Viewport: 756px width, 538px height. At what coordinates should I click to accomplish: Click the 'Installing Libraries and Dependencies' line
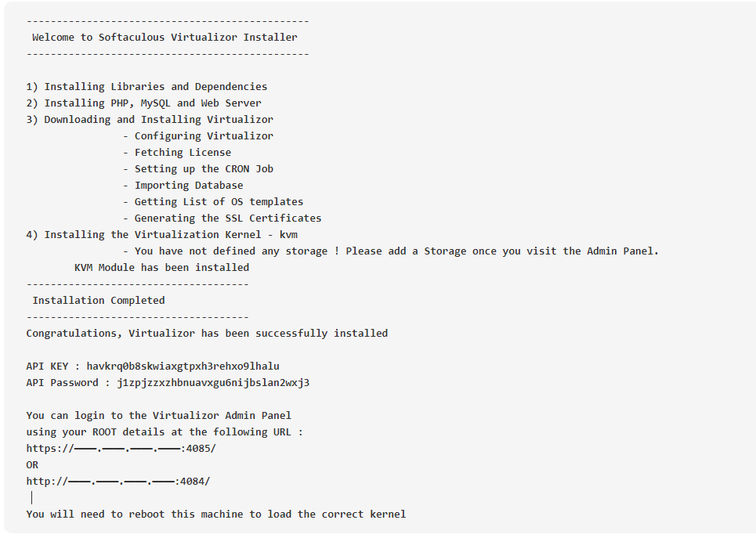146,87
